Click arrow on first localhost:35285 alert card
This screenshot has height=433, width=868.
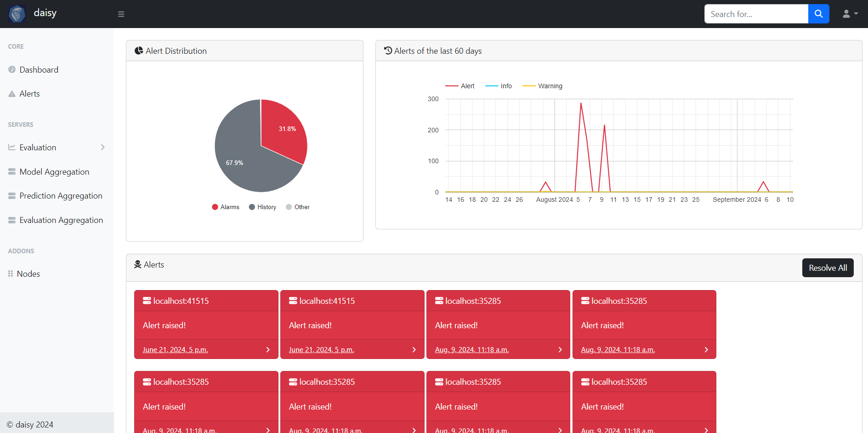[560, 350]
